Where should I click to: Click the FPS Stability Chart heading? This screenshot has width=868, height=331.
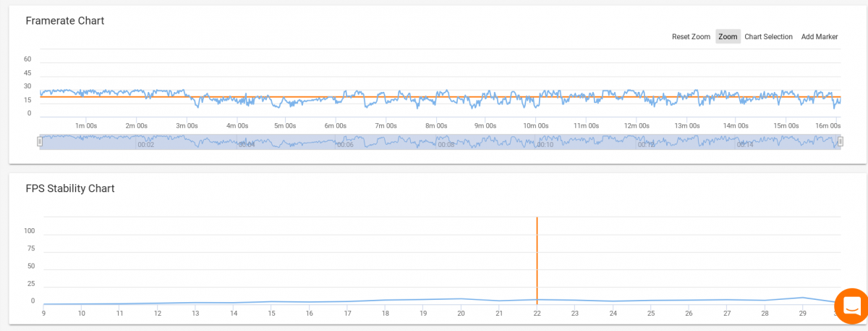(x=70, y=188)
